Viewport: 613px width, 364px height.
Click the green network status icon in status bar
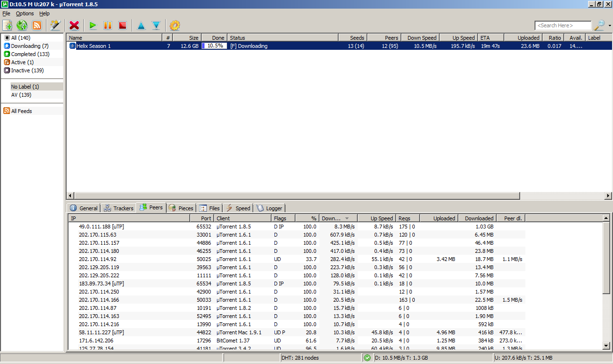pos(367,358)
